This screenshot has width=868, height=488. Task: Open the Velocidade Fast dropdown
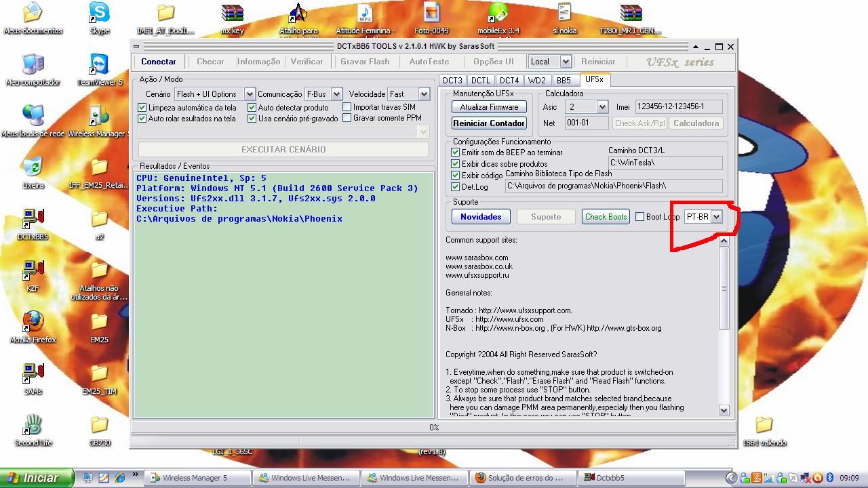424,94
